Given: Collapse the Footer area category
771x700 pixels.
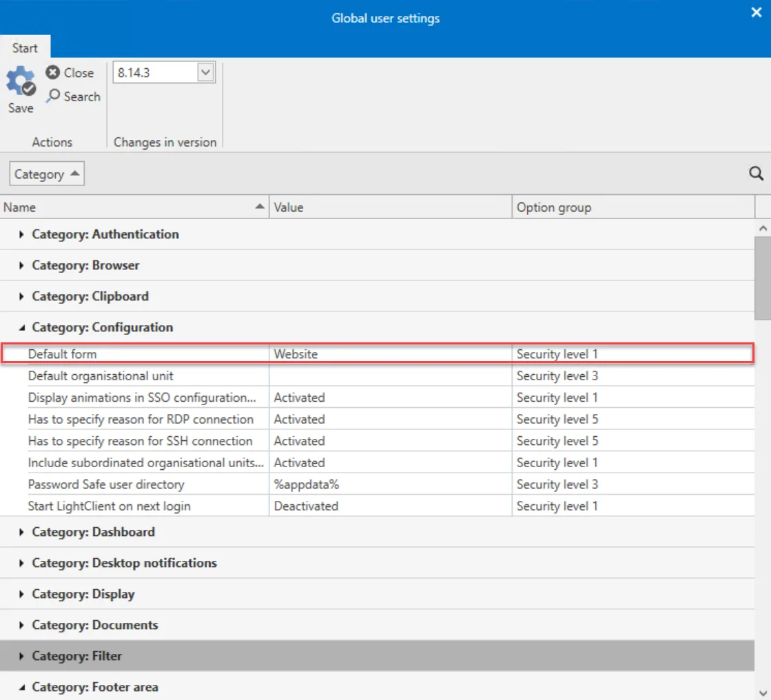Looking at the screenshot, I should point(21,687).
